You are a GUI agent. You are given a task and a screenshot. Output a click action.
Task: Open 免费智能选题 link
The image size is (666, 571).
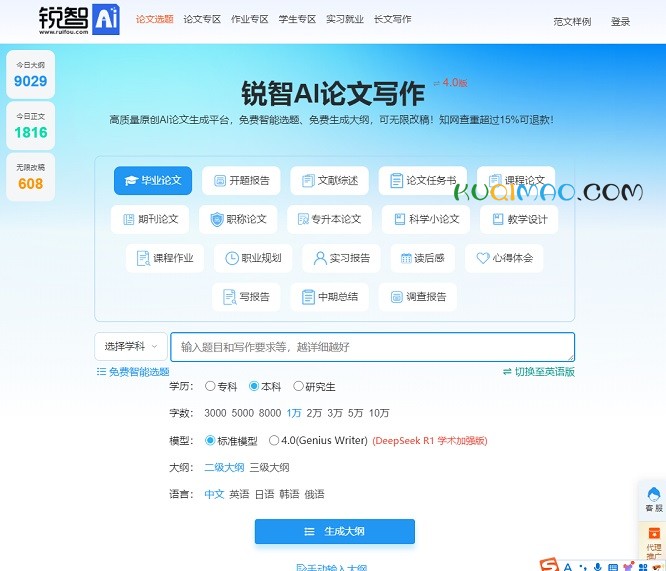click(133, 372)
